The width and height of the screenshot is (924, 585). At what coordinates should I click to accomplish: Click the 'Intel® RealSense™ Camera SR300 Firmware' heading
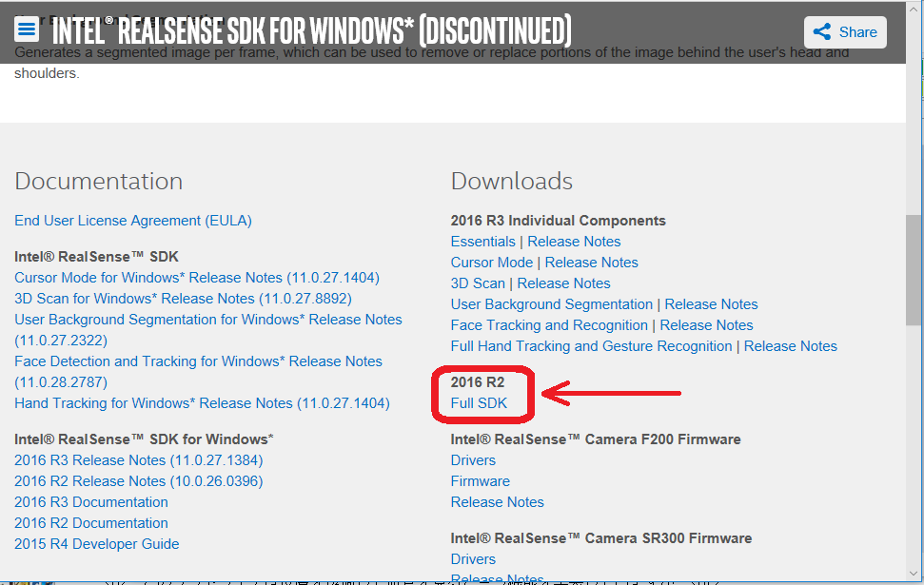click(x=601, y=538)
